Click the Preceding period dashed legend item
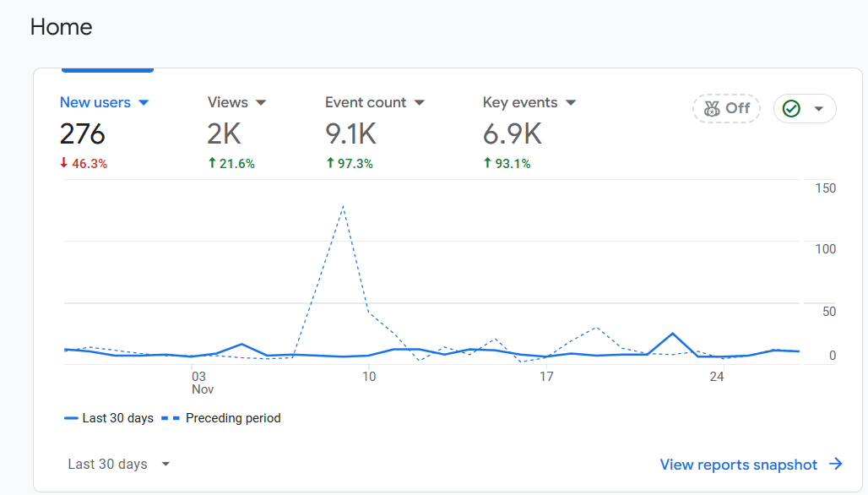This screenshot has height=495, width=868. (x=223, y=418)
